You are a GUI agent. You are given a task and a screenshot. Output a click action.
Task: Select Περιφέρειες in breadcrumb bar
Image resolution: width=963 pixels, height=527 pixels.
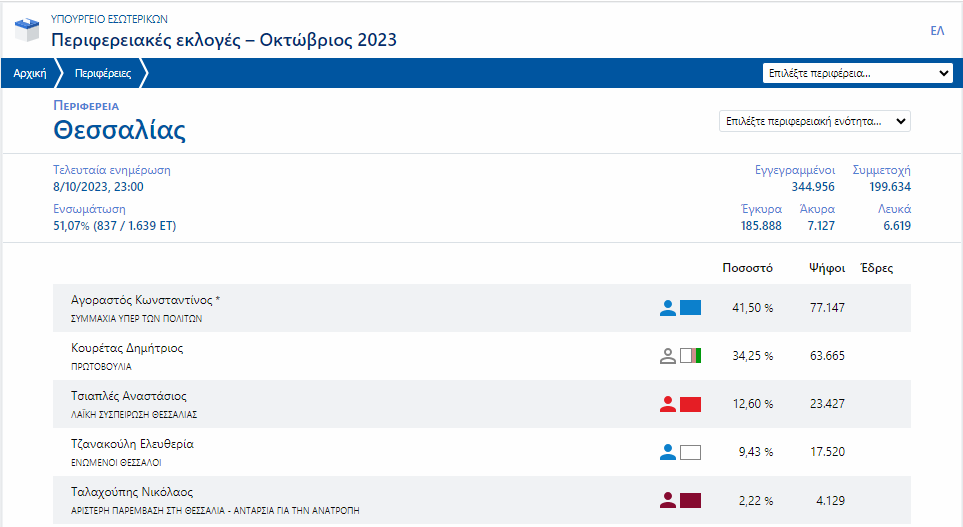[103, 73]
